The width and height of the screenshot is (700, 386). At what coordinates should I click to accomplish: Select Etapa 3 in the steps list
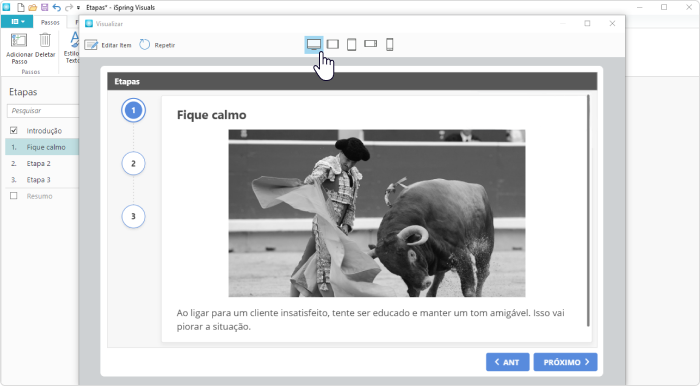[x=42, y=179]
